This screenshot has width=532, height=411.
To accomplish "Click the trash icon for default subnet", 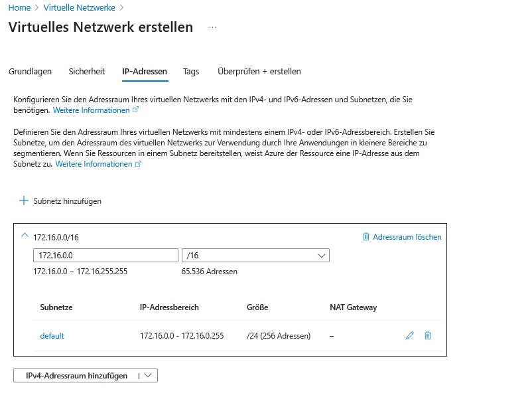I will tap(428, 336).
